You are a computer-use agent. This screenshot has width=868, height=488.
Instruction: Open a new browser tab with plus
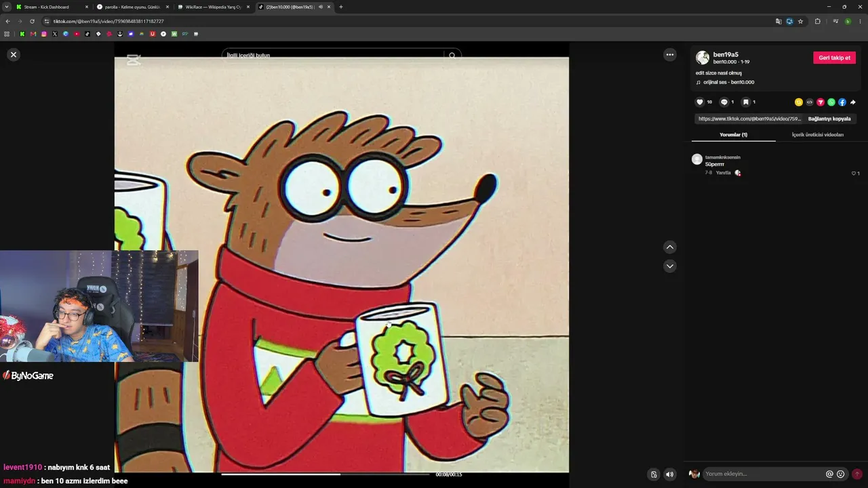(x=340, y=7)
